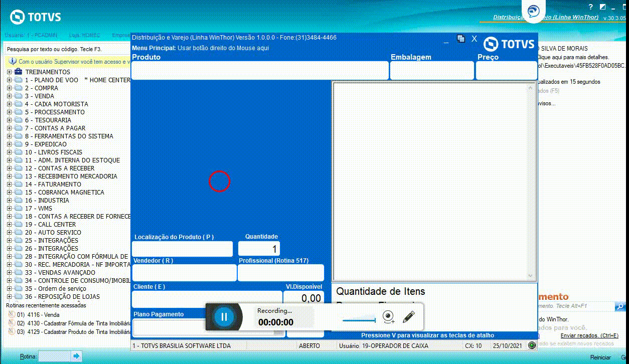
Task: Select 36 - REPOSIÇÃO DE LOJAS item
Action: pos(62,296)
